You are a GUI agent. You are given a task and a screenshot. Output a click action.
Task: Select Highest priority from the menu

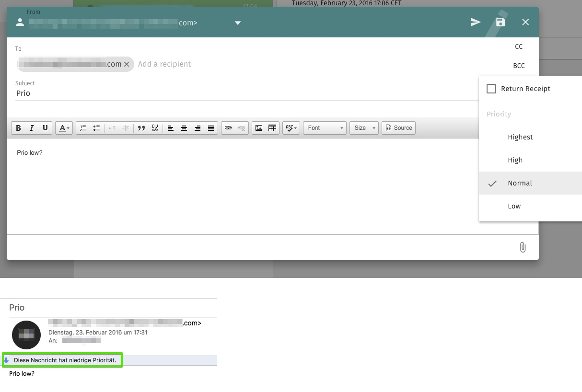520,137
